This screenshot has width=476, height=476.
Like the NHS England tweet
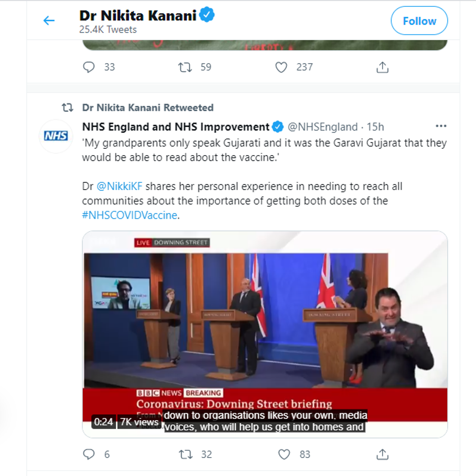click(284, 454)
